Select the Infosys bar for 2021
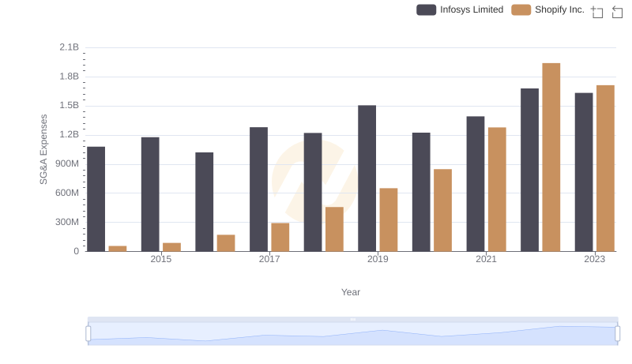Viewport: 632px width, 364px height. (x=476, y=184)
